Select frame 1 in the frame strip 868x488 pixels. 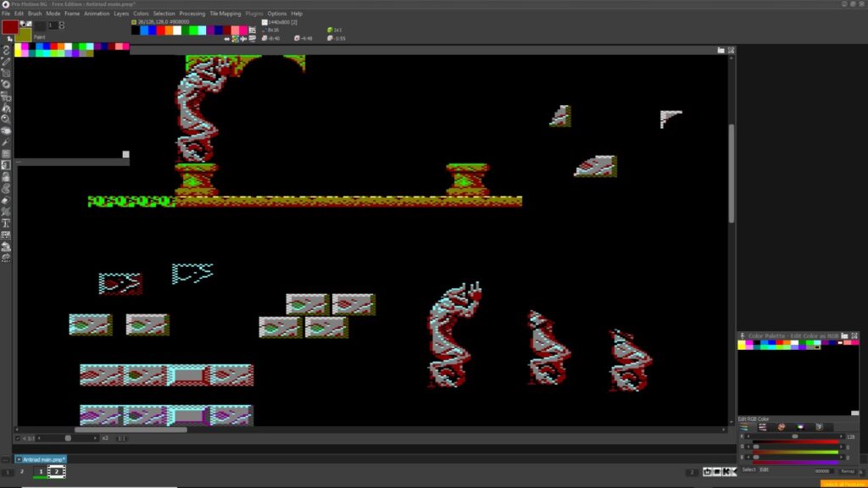41,471
